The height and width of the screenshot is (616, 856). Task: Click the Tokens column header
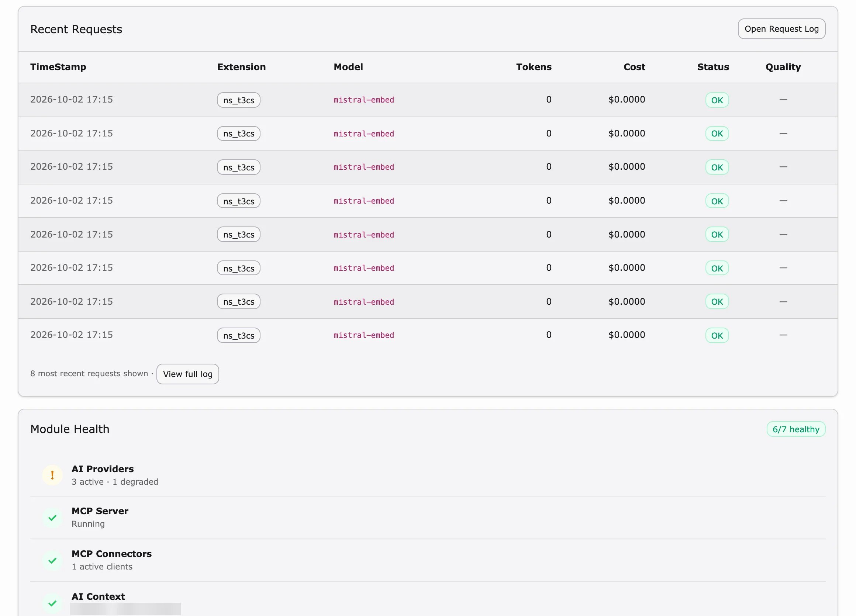(x=534, y=67)
